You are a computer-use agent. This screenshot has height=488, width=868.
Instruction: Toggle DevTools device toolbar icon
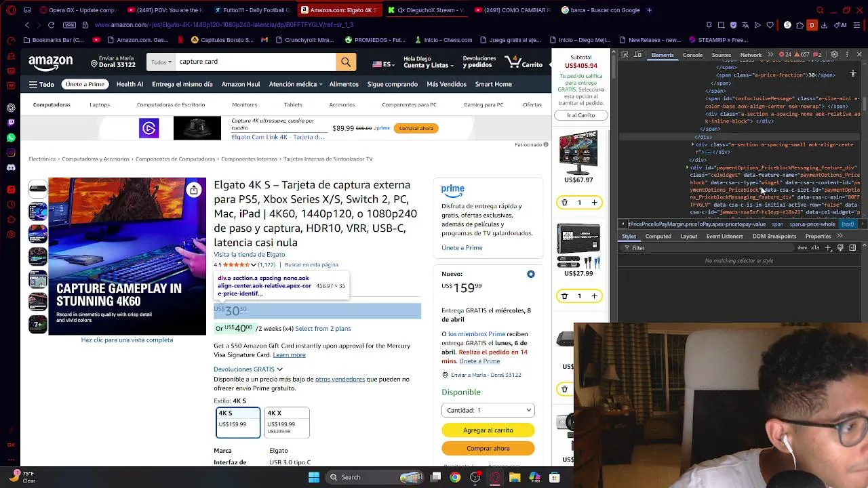[637, 55]
